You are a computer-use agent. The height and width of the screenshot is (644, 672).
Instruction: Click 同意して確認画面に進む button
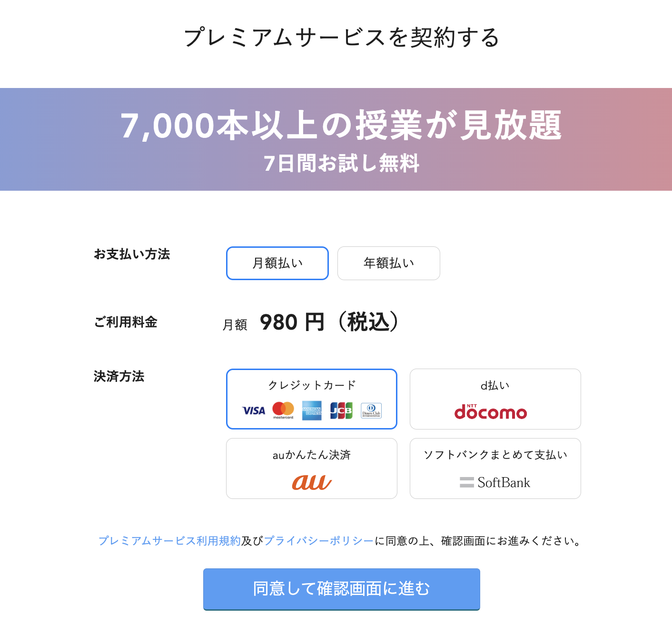coord(342,589)
